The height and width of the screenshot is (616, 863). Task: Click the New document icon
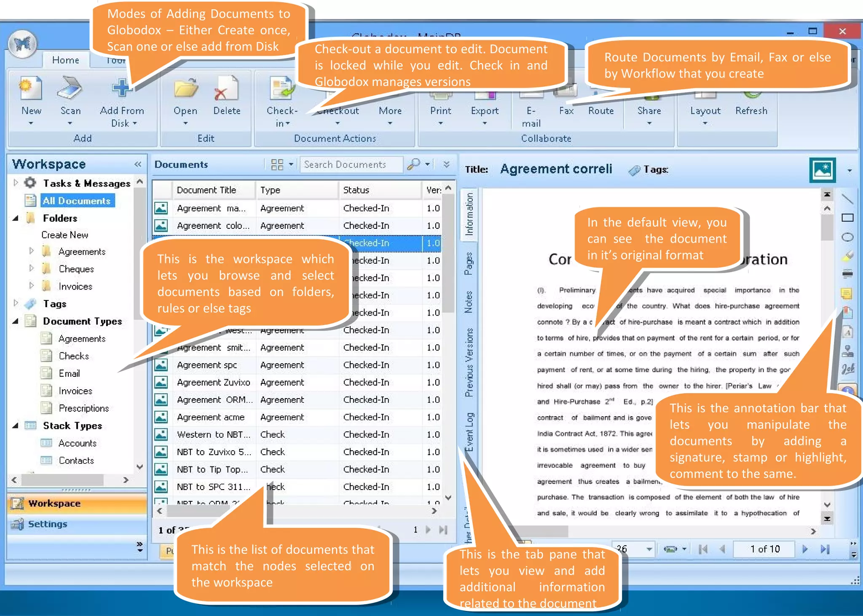[31, 89]
